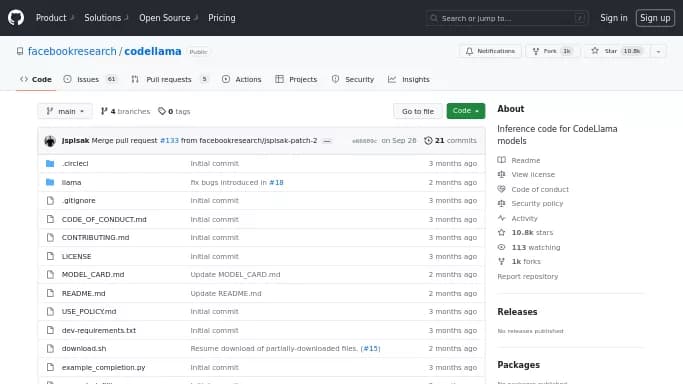Switch to the Insights tab

click(409, 79)
